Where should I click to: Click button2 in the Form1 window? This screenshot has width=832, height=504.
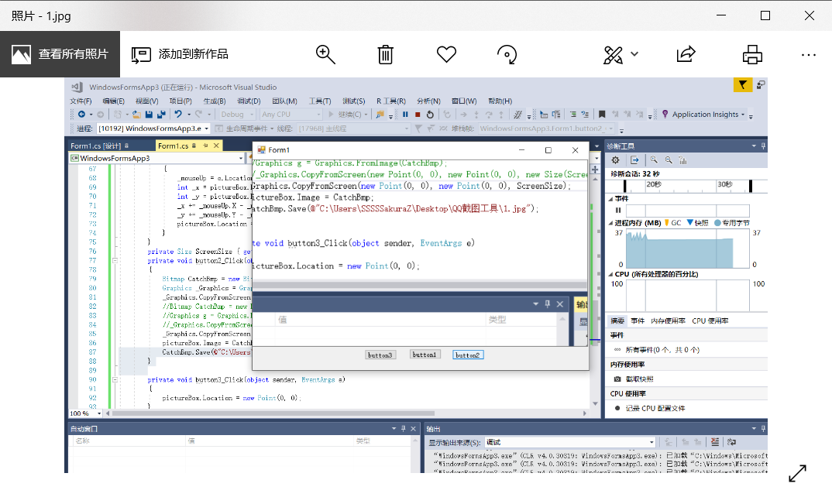(468, 355)
